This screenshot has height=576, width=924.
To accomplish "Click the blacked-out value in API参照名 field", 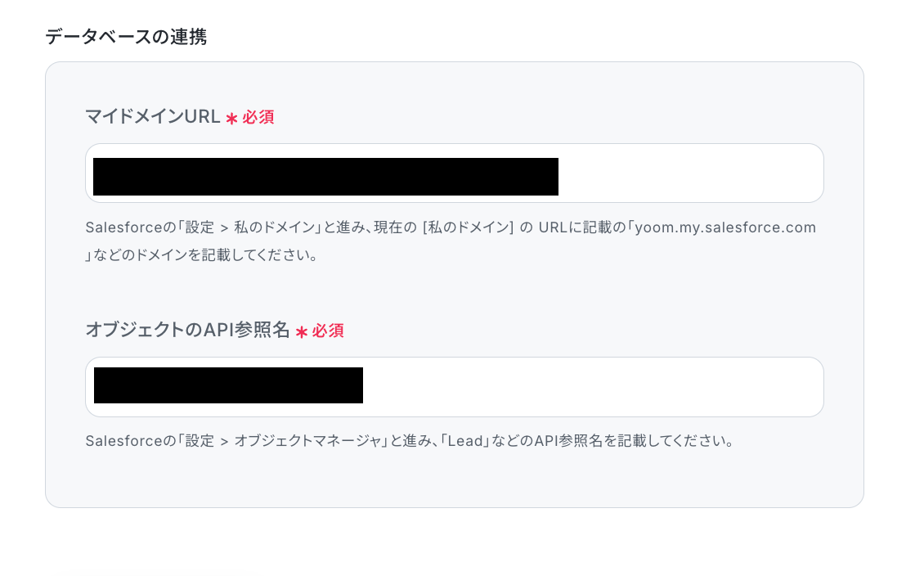I will (x=229, y=385).
